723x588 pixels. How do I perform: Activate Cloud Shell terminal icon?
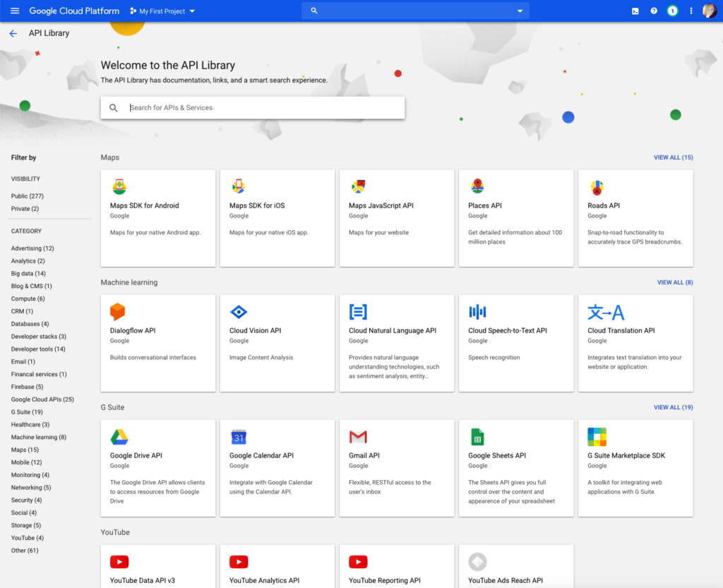point(635,11)
